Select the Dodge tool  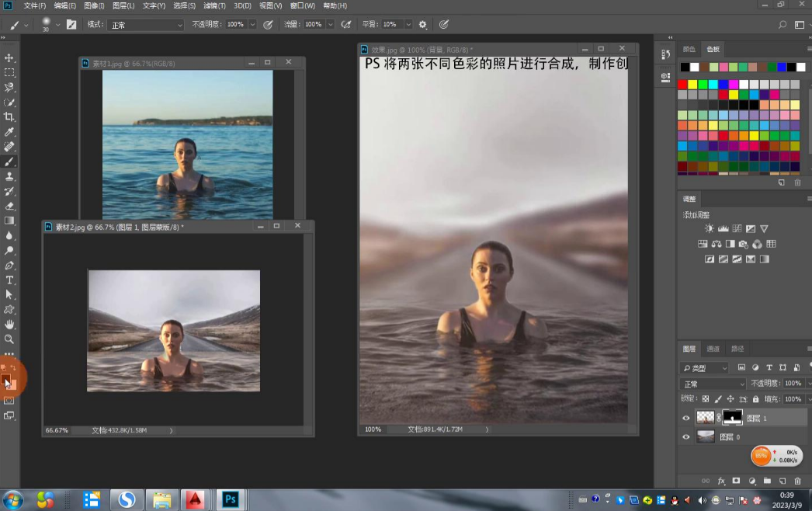(9, 250)
